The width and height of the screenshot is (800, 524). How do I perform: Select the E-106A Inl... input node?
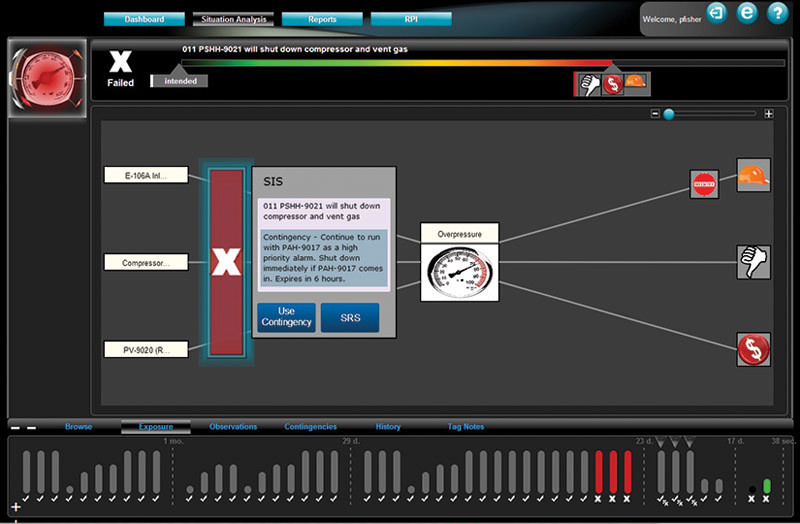click(x=146, y=175)
